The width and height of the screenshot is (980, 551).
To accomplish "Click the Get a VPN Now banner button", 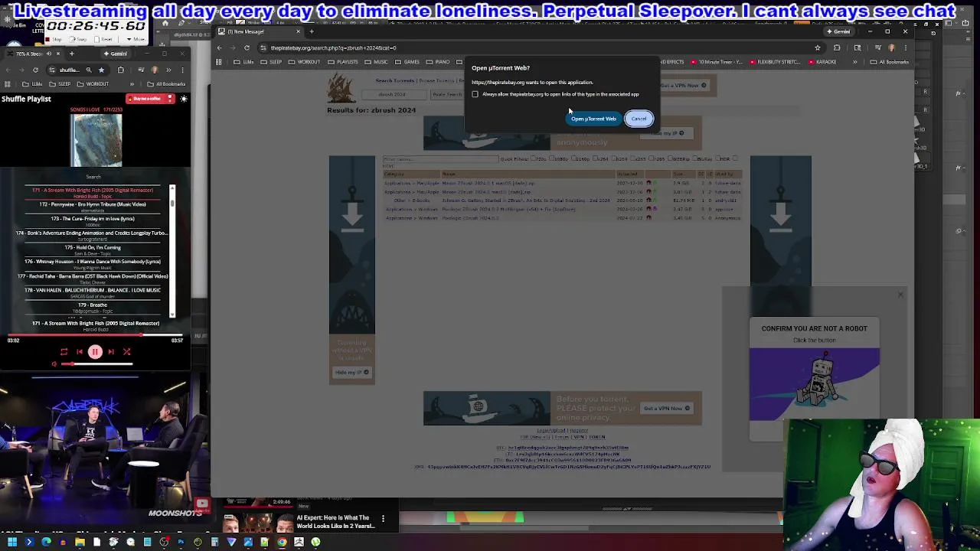I will pos(667,408).
